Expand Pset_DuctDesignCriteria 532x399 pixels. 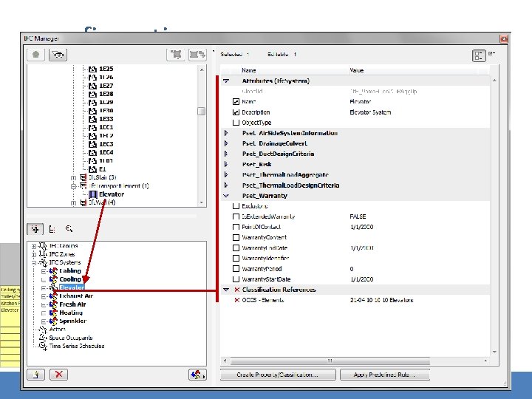[x=226, y=154]
